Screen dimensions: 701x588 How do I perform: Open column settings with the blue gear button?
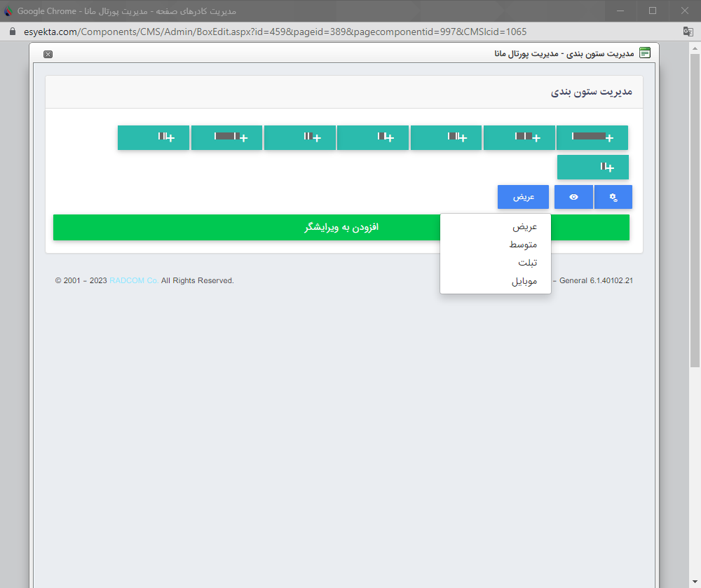click(x=613, y=197)
